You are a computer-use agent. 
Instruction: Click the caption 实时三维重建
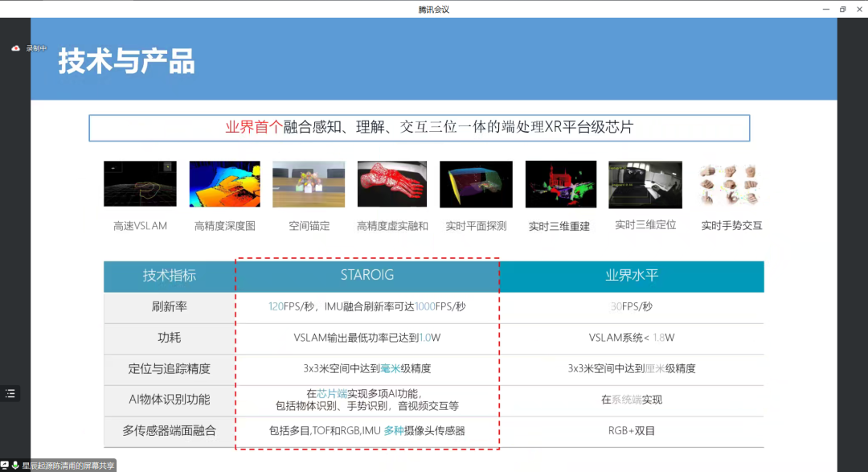559,226
